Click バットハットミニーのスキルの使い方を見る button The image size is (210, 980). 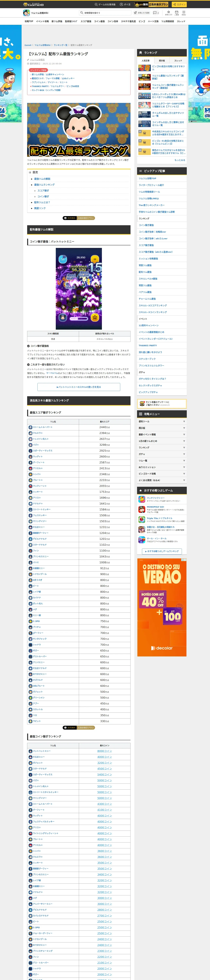(79, 387)
